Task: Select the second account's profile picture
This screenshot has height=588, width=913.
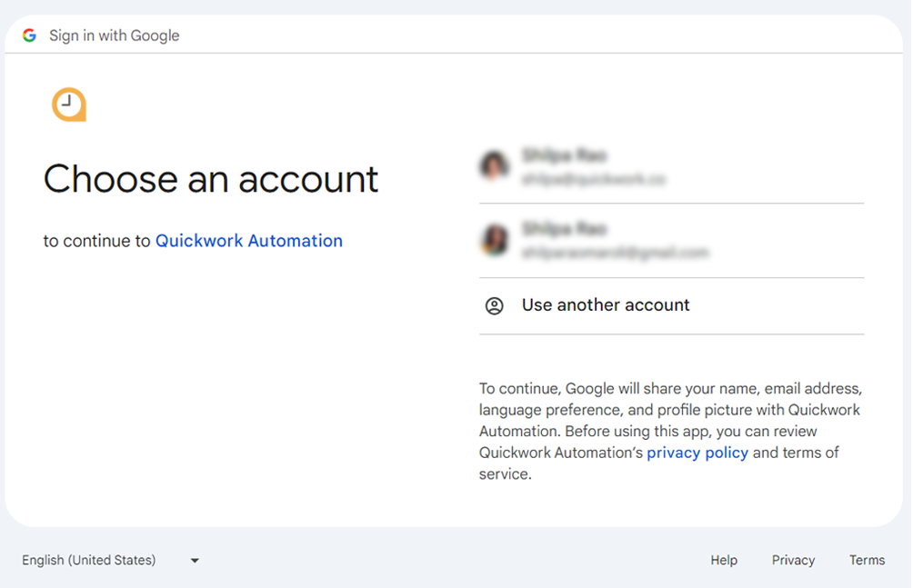Action: [495, 240]
